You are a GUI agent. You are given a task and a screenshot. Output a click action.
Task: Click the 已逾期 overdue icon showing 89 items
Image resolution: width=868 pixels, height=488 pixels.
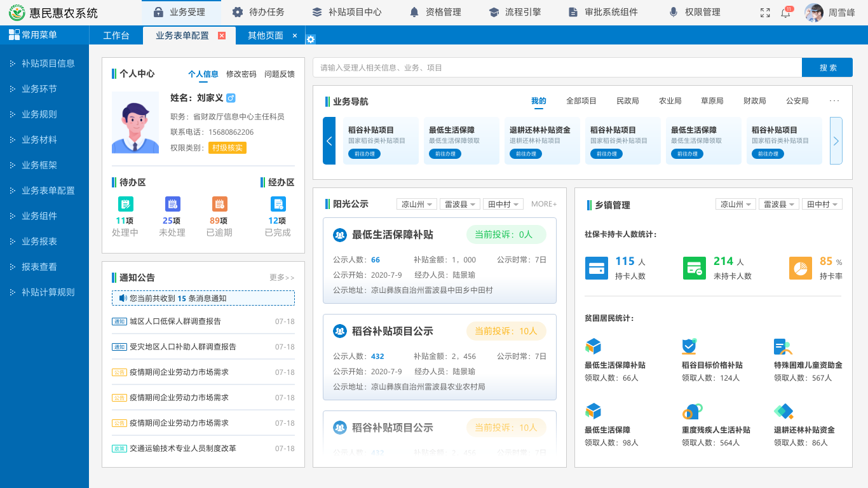[219, 205]
